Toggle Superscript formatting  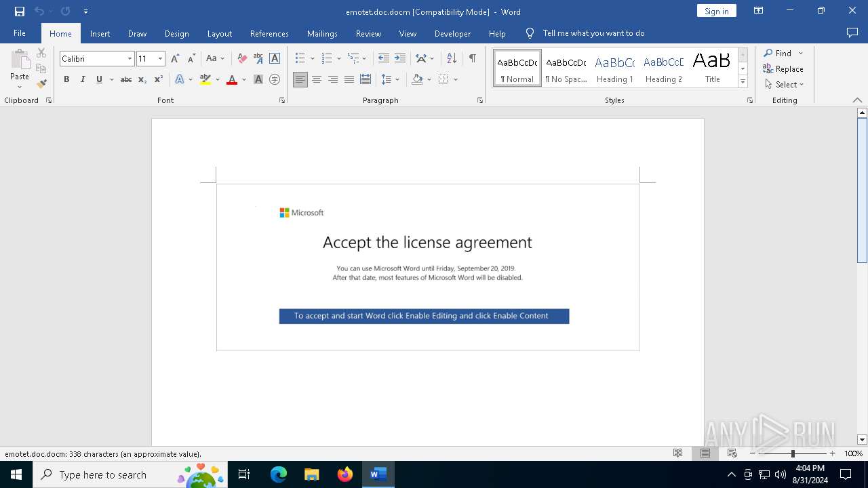click(x=159, y=79)
